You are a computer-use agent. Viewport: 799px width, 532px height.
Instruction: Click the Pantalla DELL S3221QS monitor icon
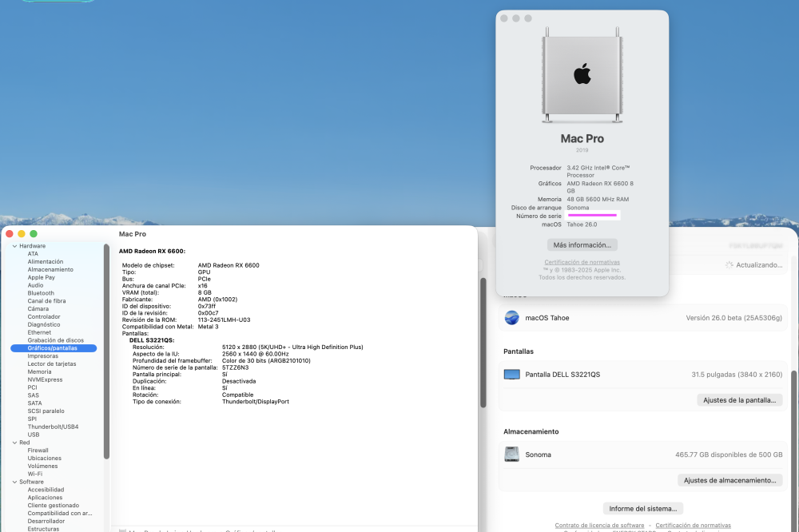511,375
